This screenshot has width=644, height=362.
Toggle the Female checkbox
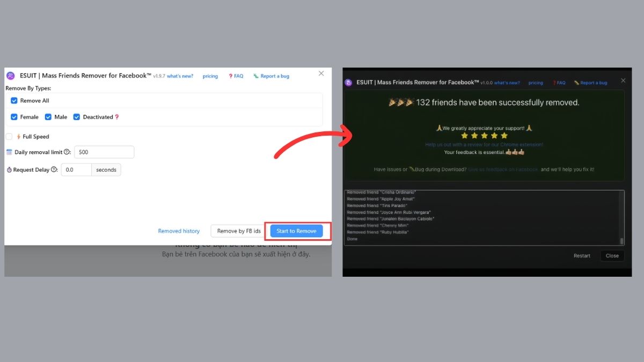click(x=14, y=117)
